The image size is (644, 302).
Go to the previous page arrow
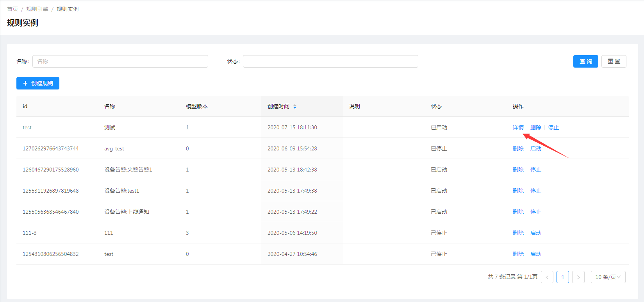click(x=547, y=277)
